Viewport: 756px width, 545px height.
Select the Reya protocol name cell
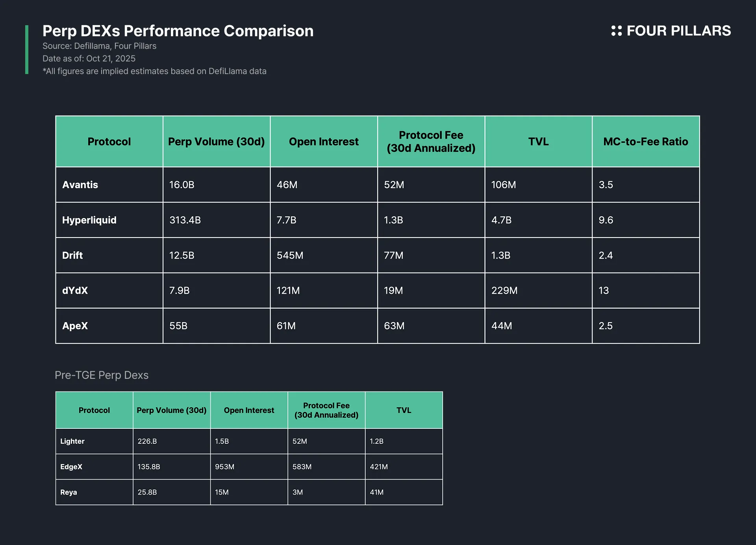pyautogui.click(x=69, y=492)
